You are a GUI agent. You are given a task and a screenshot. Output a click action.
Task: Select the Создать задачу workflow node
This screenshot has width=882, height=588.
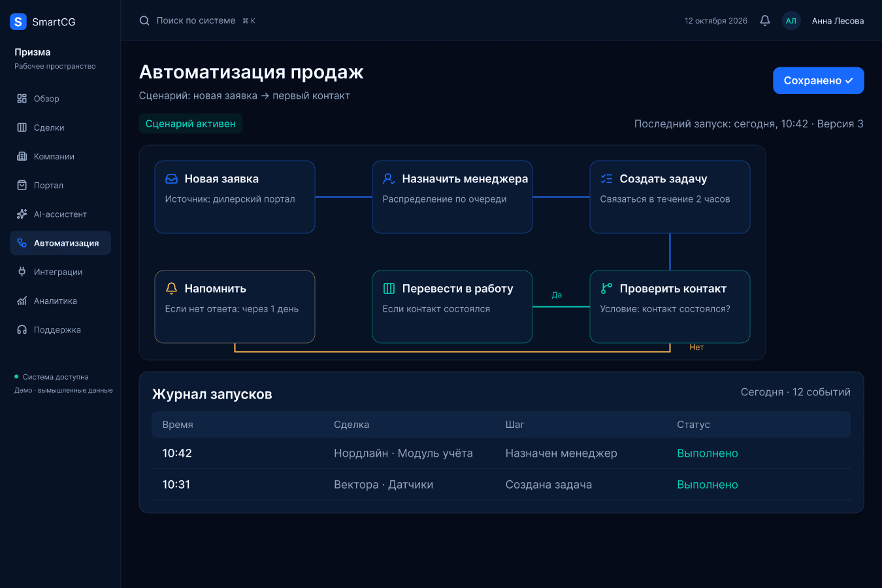[670, 197]
